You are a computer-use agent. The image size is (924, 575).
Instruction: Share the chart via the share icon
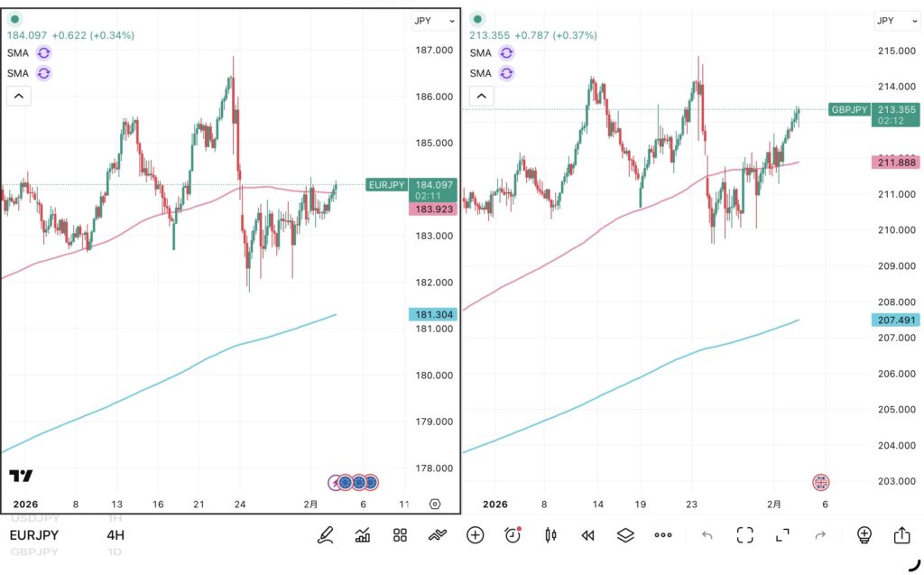click(x=901, y=535)
